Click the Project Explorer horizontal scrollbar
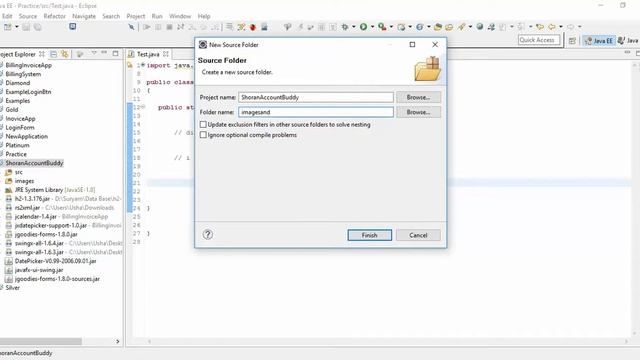The width and height of the screenshot is (640, 360). coord(41,341)
